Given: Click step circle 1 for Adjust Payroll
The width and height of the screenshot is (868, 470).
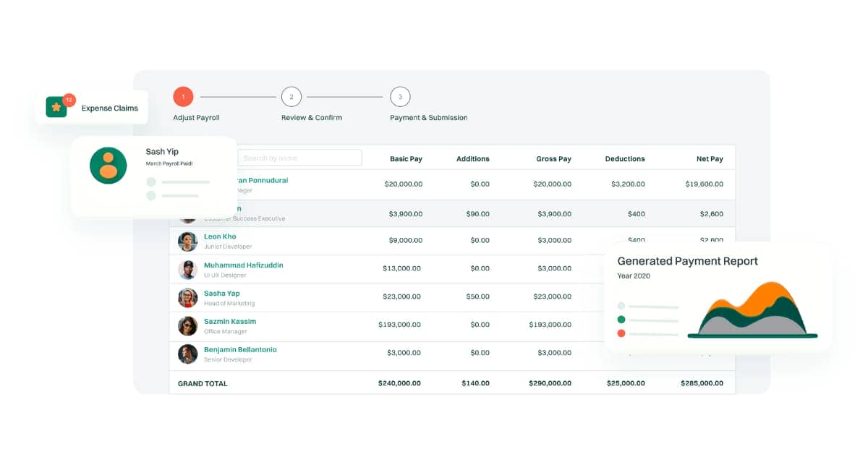Looking at the screenshot, I should (183, 96).
